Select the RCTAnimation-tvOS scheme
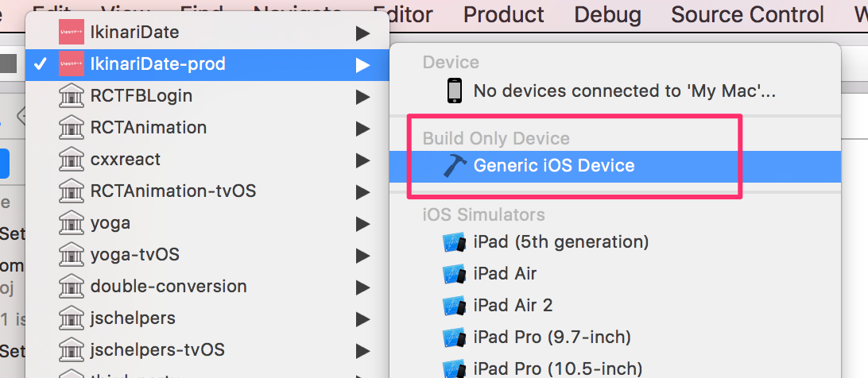868x378 pixels. click(x=173, y=191)
